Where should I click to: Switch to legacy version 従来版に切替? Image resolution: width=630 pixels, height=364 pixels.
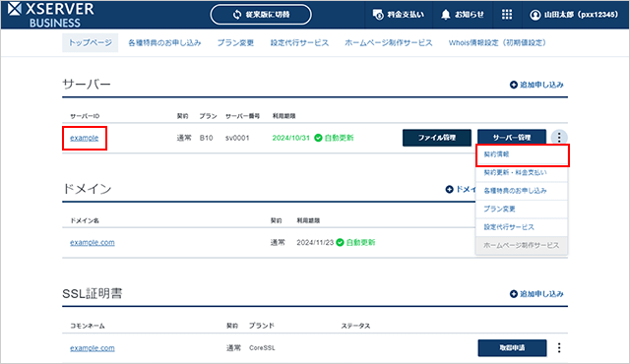click(x=261, y=15)
